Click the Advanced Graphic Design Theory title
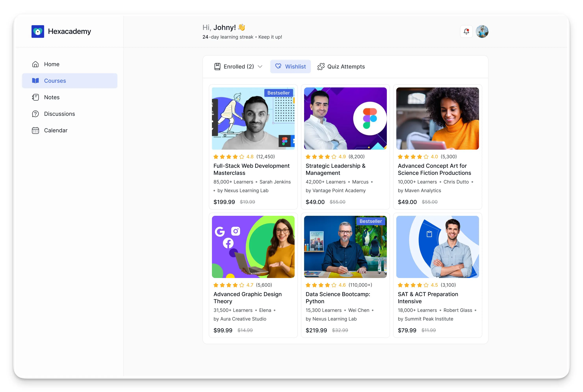Image resolution: width=583 pixels, height=392 pixels. [x=248, y=298]
